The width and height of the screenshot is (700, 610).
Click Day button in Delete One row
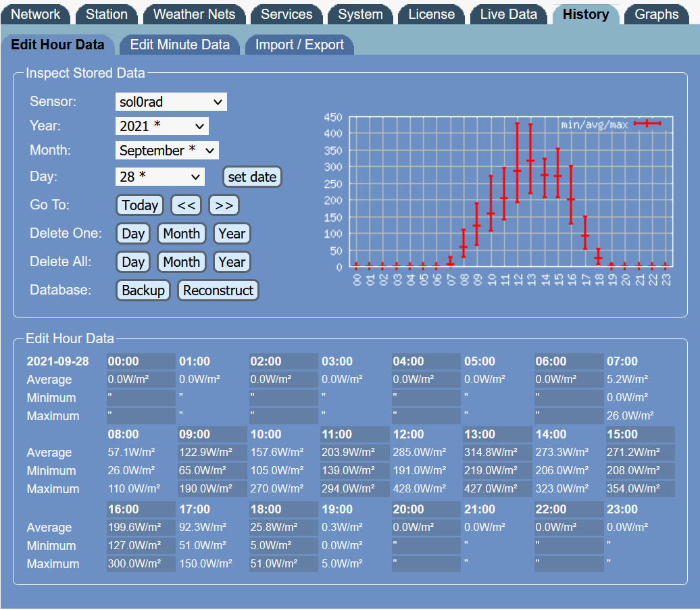click(x=133, y=234)
